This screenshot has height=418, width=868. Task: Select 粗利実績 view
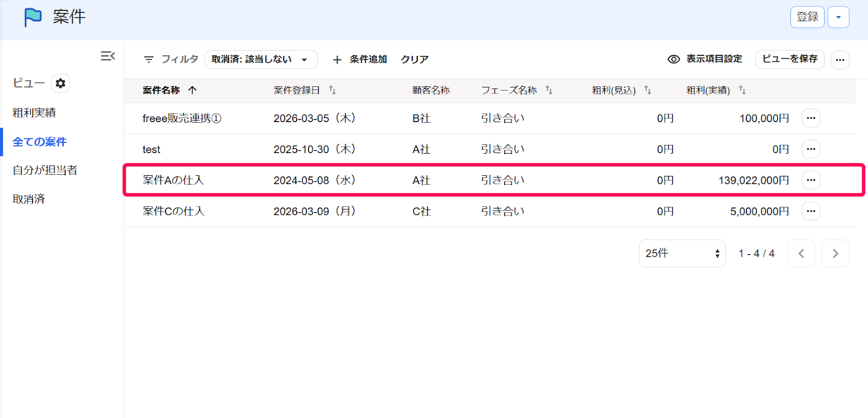(34, 112)
